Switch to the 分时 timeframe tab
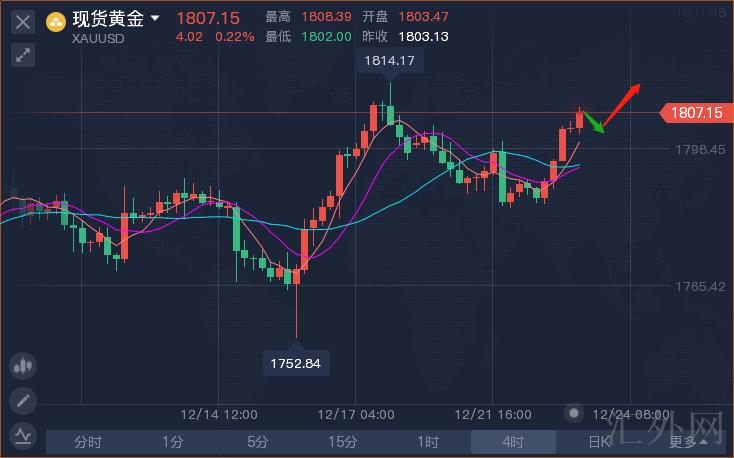The width and height of the screenshot is (734, 458). [x=88, y=441]
